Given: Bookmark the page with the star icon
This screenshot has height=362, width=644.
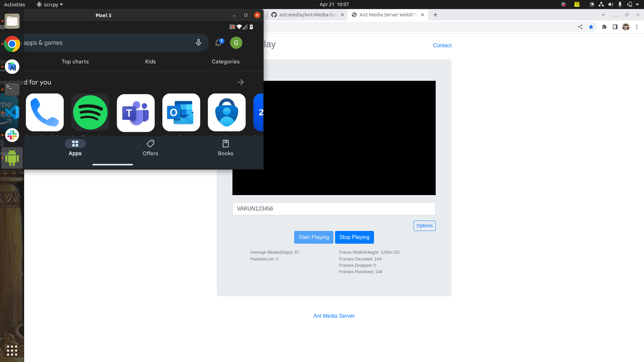Looking at the screenshot, I should pos(591,27).
